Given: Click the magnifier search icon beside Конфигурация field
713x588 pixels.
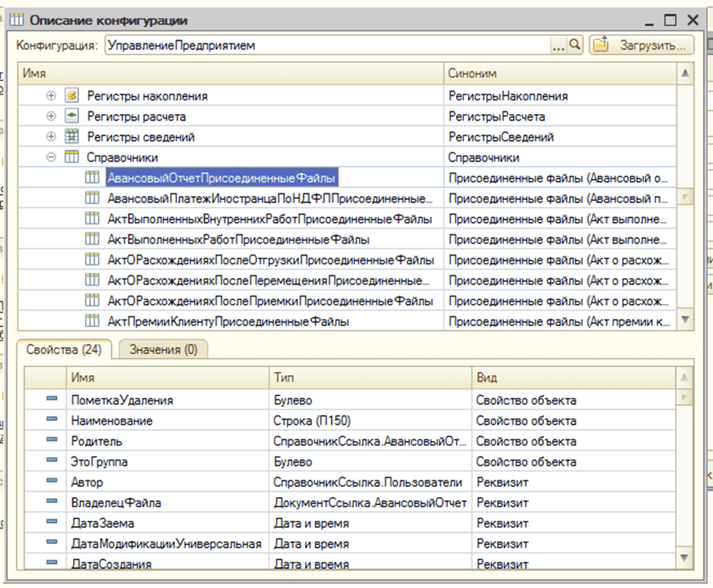Looking at the screenshot, I should pos(575,45).
